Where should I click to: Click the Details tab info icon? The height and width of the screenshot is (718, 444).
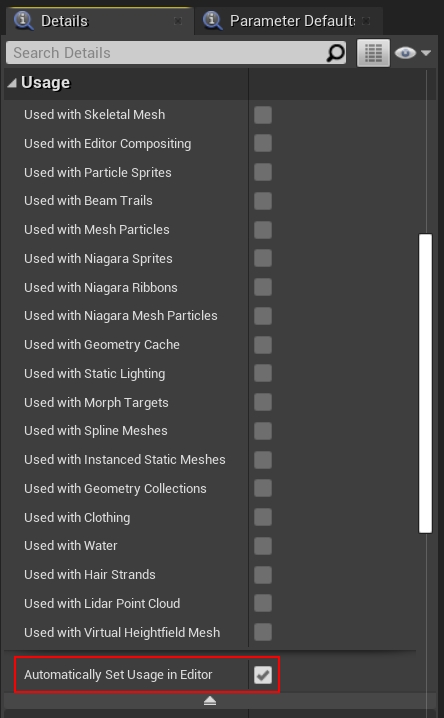click(x=22, y=20)
